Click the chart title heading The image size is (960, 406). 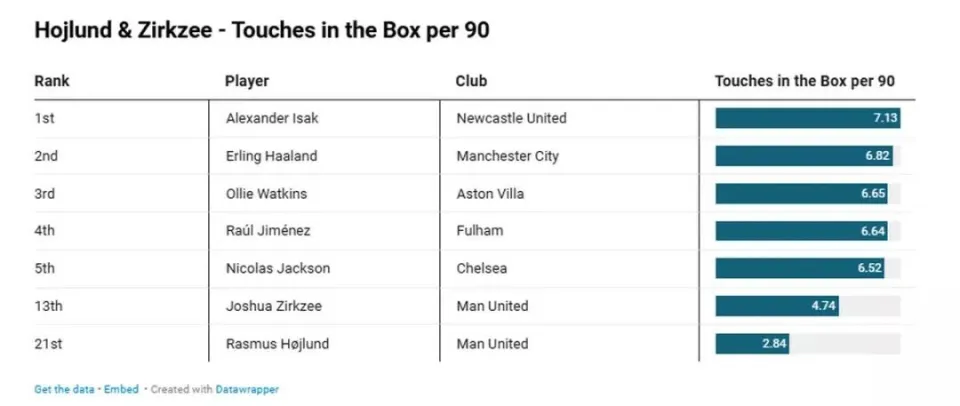point(262,31)
